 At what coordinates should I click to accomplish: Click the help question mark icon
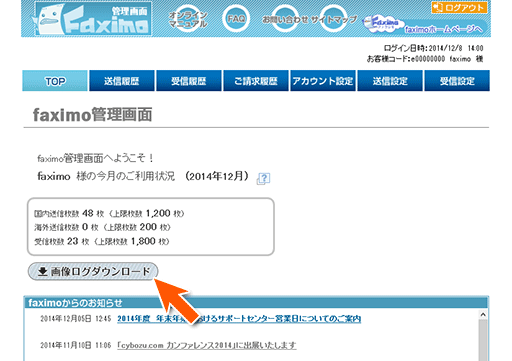(x=263, y=179)
